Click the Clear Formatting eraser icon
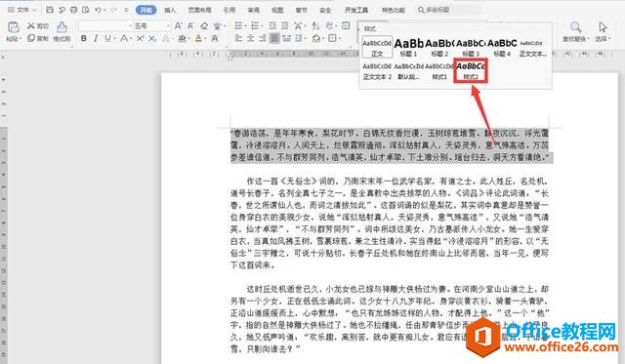The height and width of the screenshot is (364, 625). coord(204,26)
